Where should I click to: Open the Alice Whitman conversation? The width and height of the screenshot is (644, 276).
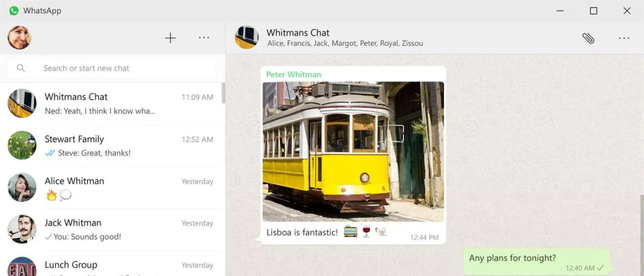point(111,187)
